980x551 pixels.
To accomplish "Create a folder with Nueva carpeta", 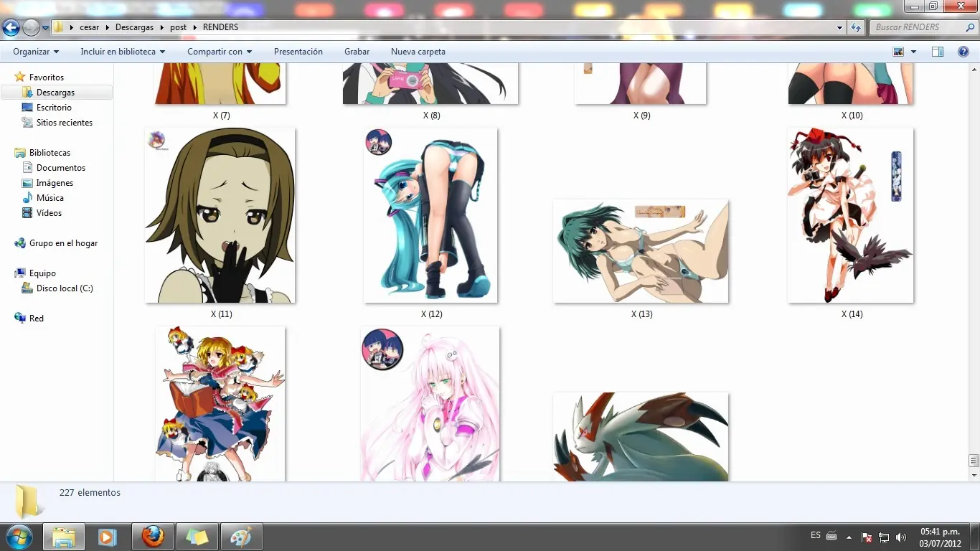I will pos(418,52).
